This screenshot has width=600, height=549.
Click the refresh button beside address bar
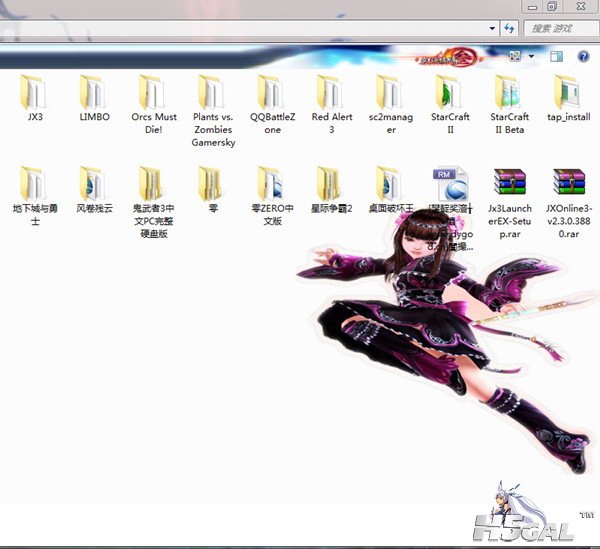[x=509, y=29]
